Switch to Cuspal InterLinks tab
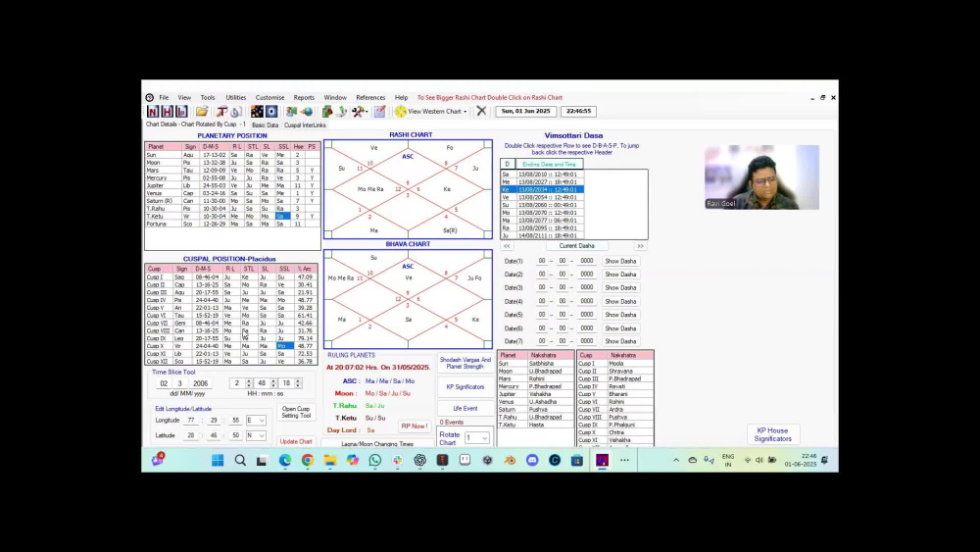Image resolution: width=980 pixels, height=552 pixels. click(x=305, y=125)
